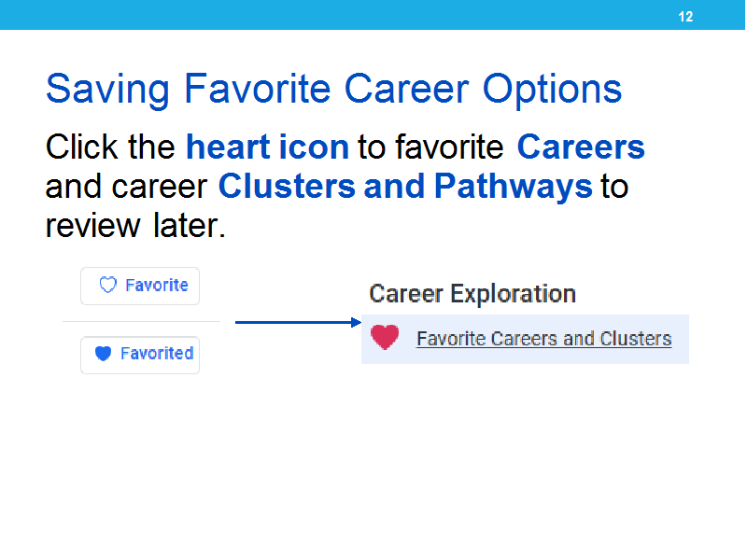Click the word Favorited in lower button
747x560 pixels.
157,354
